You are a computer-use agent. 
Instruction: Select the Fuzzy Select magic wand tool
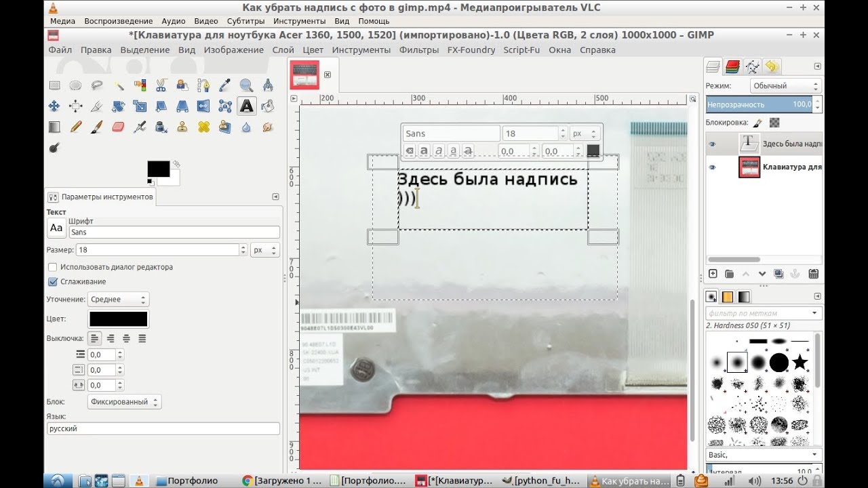click(119, 85)
